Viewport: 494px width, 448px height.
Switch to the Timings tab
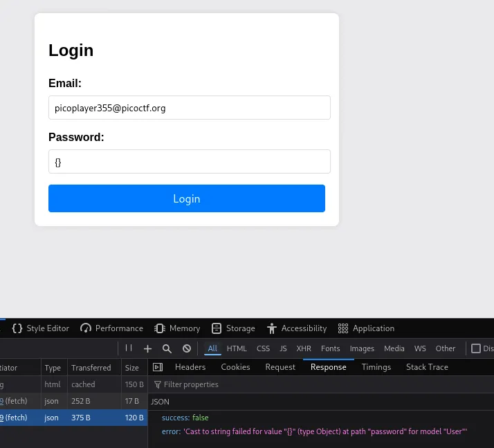click(376, 367)
